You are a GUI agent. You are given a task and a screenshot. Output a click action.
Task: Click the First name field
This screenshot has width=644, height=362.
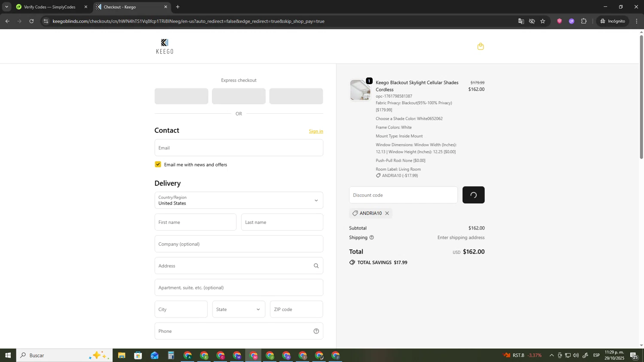click(195, 222)
